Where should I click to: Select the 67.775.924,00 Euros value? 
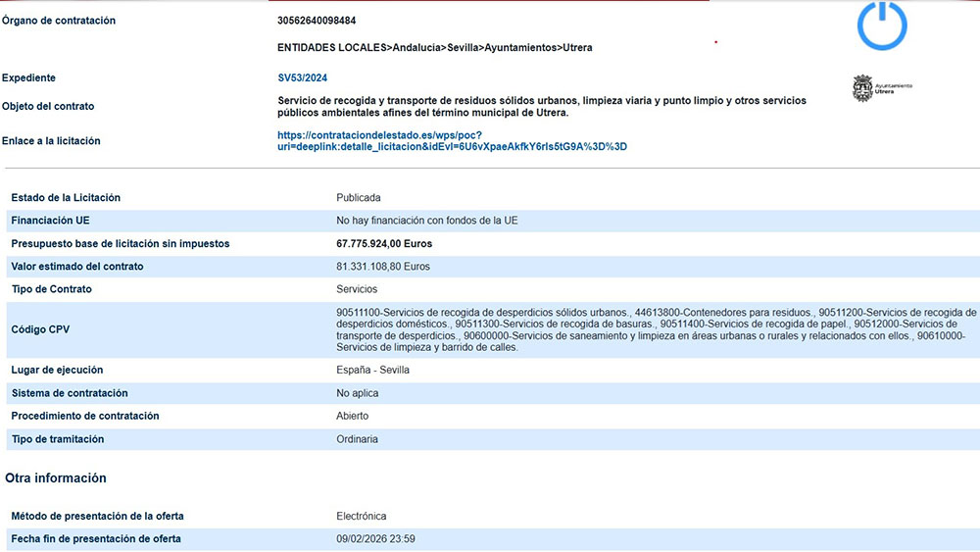pyautogui.click(x=384, y=244)
